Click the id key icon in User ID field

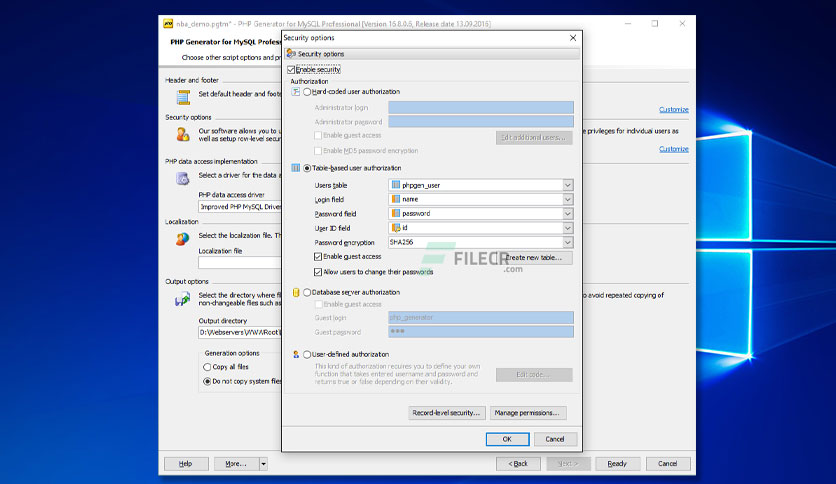coord(396,228)
